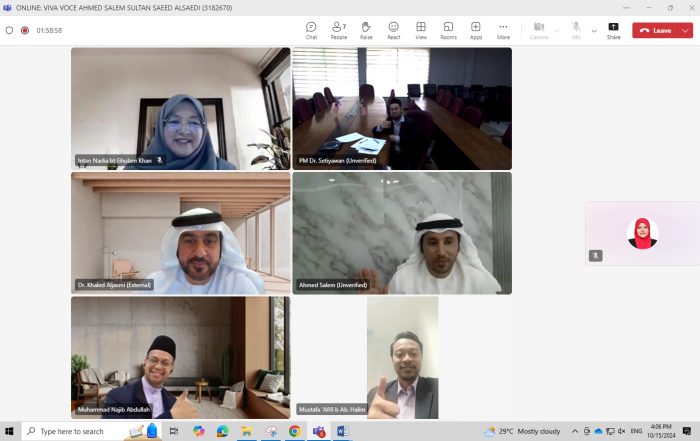Viewport: 700px width, 441px height.
Task: Expand camera options chevron
Action: click(557, 30)
